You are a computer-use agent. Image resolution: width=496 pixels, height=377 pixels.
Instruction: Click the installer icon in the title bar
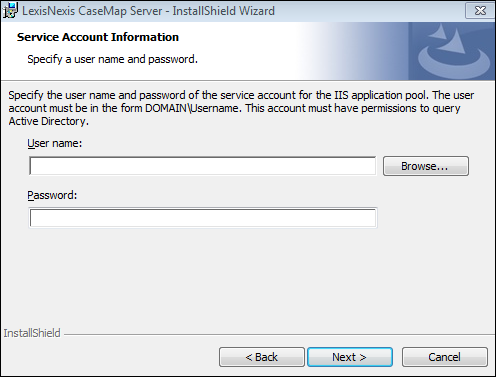10,10
